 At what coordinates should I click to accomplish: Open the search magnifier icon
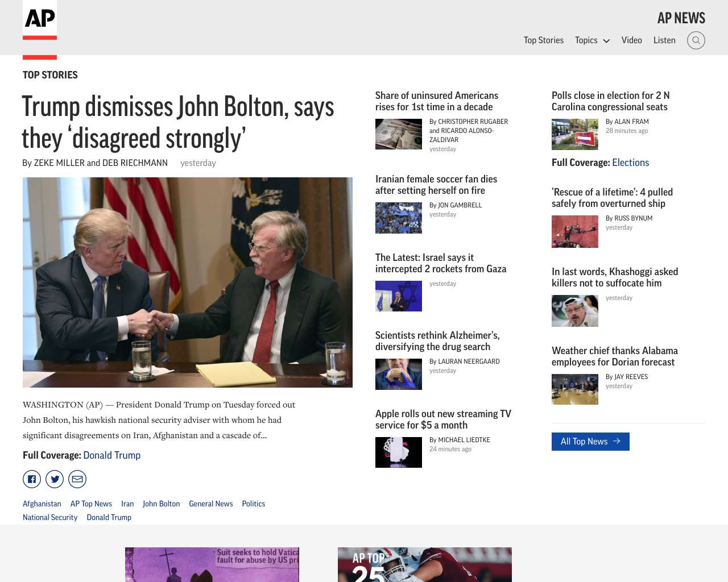pos(696,40)
